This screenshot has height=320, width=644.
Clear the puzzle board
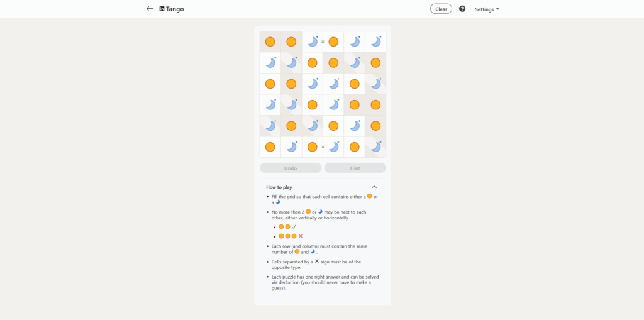tap(441, 9)
